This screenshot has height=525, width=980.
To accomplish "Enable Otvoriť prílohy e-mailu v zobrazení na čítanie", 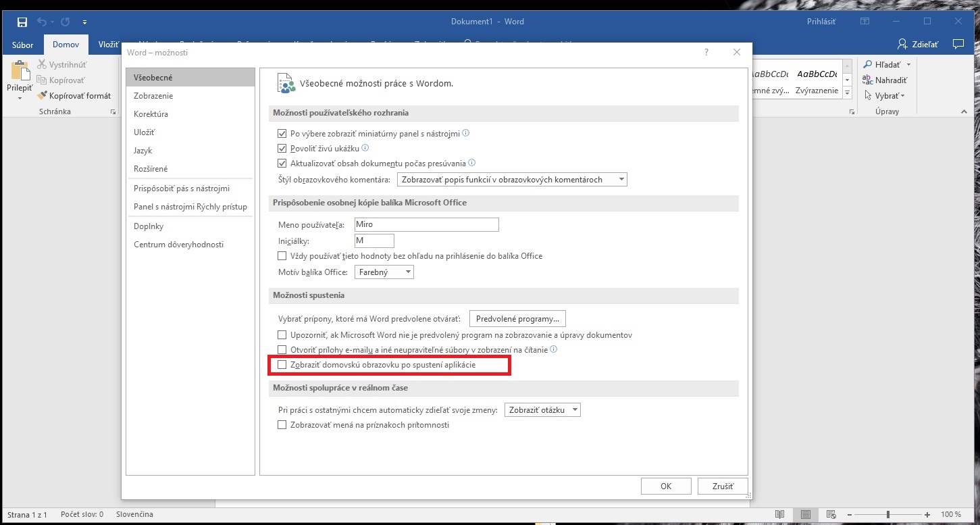I will click(282, 350).
